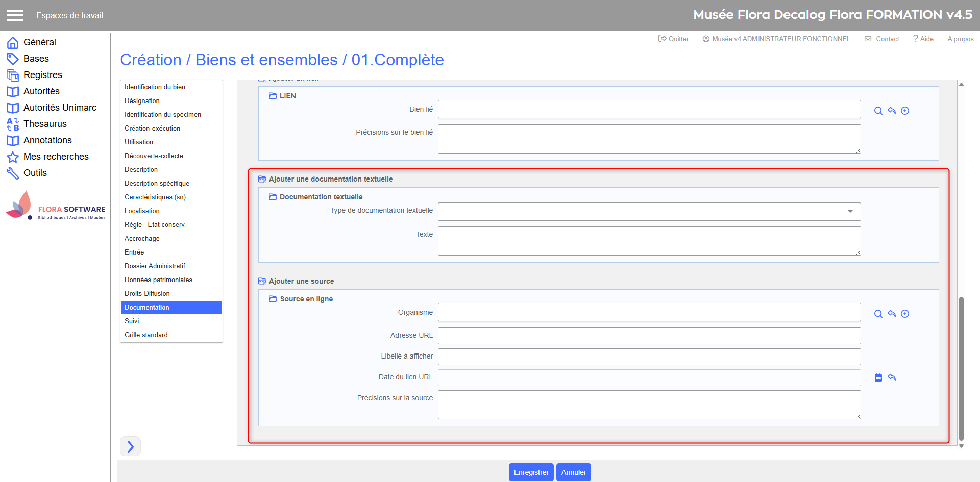Open the hamburger menu in the header
The image size is (980, 482).
click(15, 15)
